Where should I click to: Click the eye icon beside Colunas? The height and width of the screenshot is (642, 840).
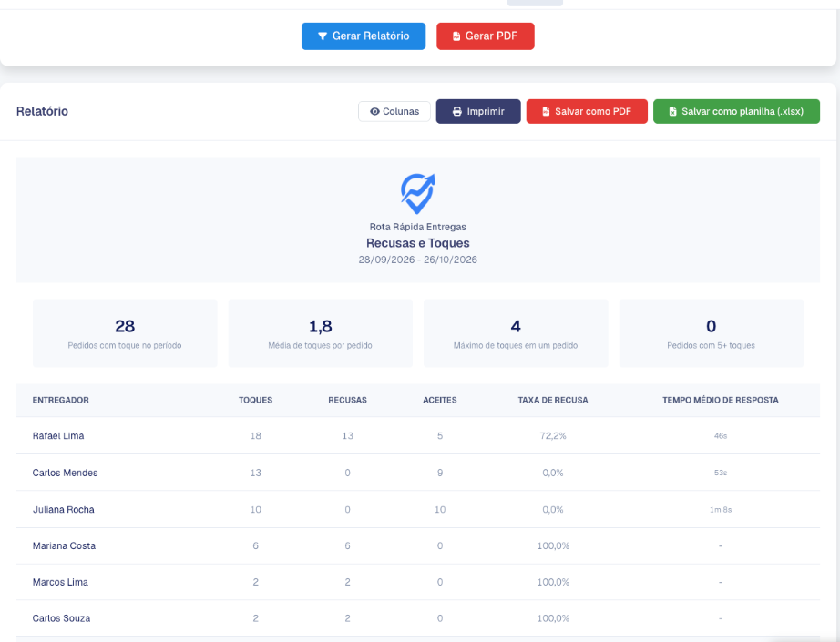pyautogui.click(x=375, y=111)
